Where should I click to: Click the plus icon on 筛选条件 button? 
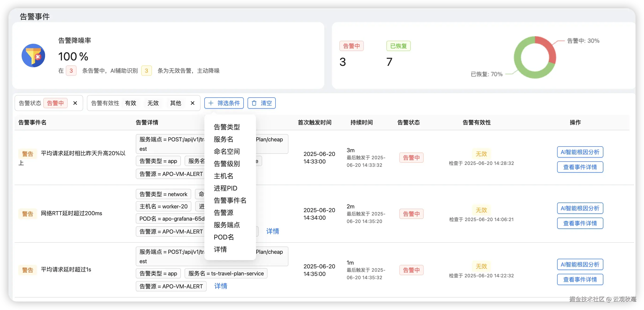pos(211,103)
